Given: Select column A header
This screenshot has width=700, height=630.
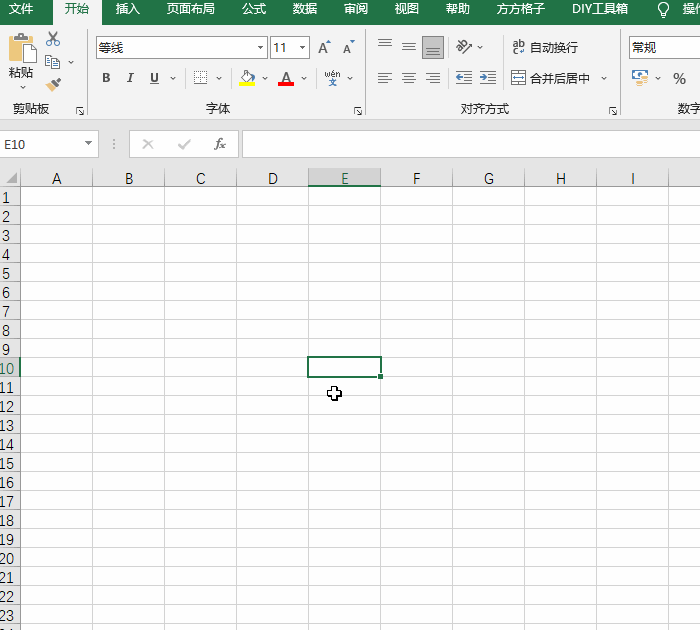Looking at the screenshot, I should [56, 178].
